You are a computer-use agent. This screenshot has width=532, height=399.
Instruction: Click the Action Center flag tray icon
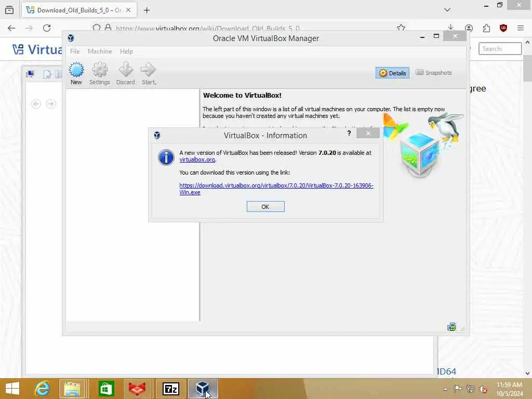click(x=458, y=389)
